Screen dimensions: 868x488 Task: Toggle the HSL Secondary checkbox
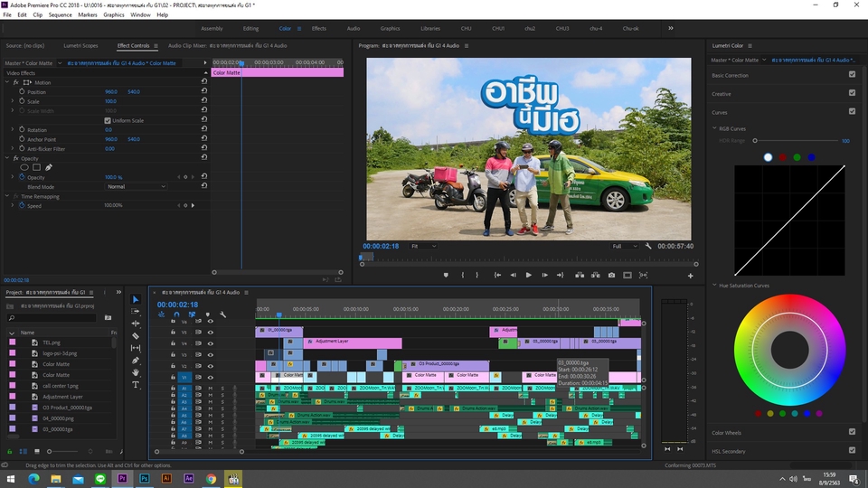852,450
